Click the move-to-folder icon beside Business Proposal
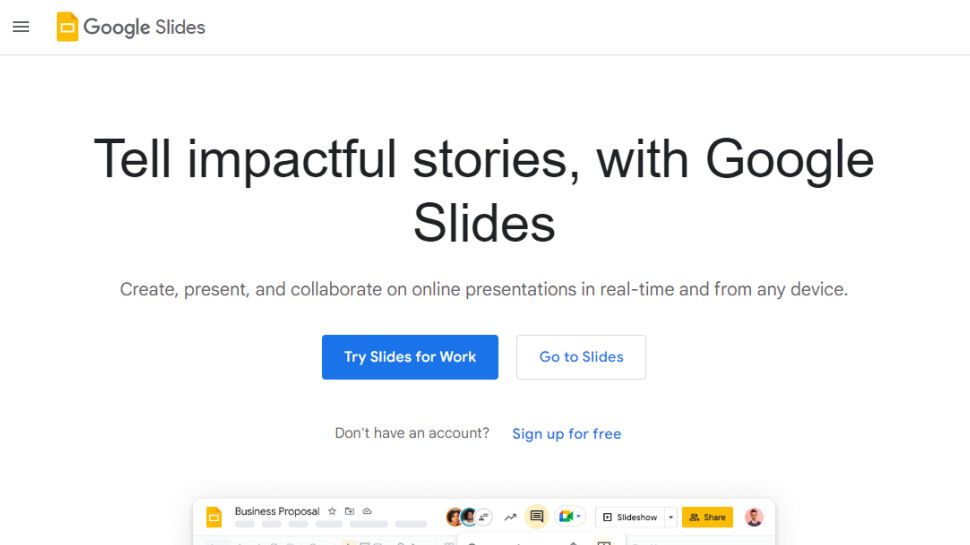 349,511
